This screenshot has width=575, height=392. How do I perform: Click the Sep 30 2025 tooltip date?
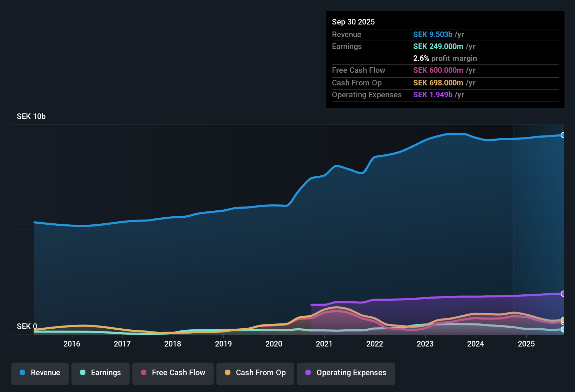pos(353,22)
